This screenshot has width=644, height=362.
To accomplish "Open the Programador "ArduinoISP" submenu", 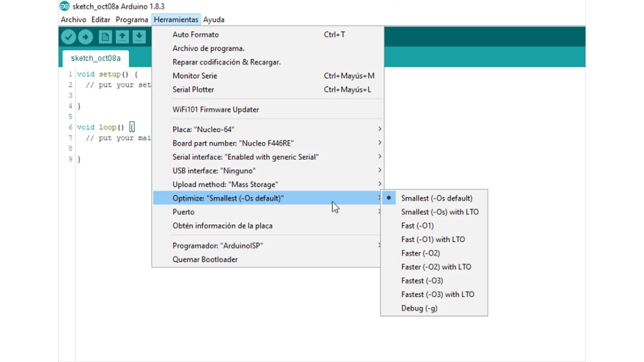I will click(x=267, y=246).
